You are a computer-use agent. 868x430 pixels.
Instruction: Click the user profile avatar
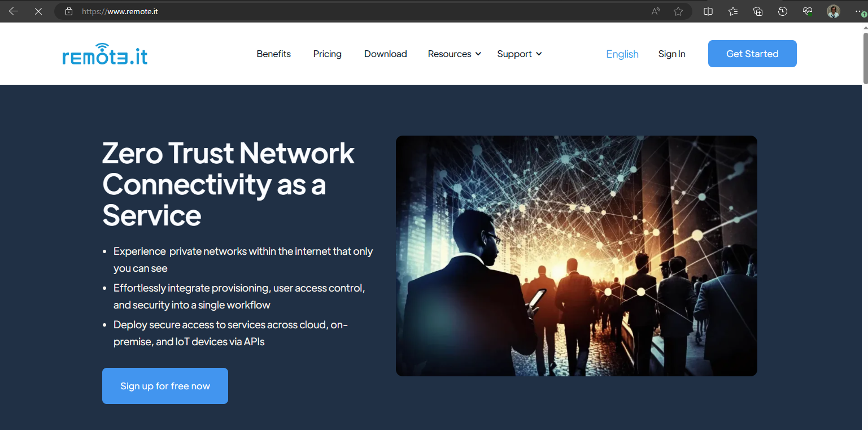[x=834, y=11]
